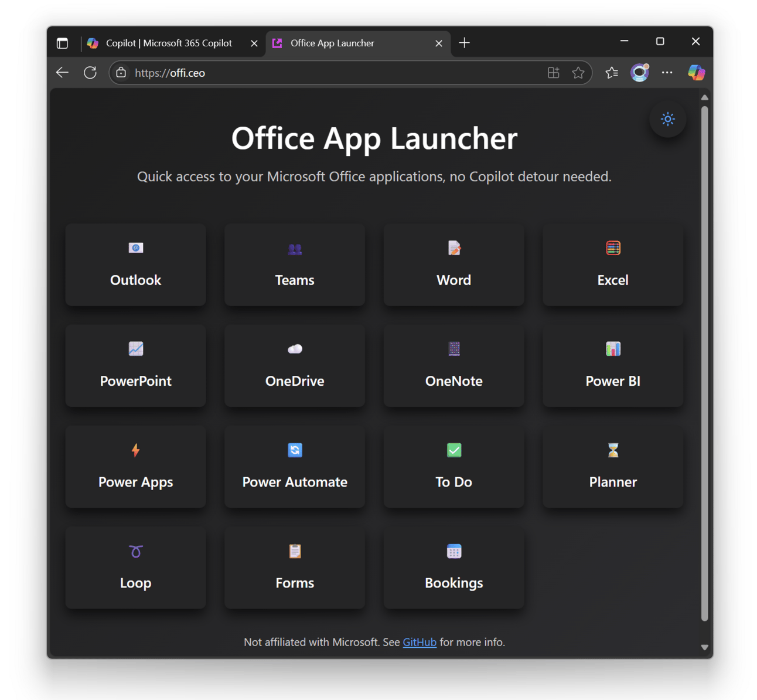Launch Word via its label

click(454, 280)
